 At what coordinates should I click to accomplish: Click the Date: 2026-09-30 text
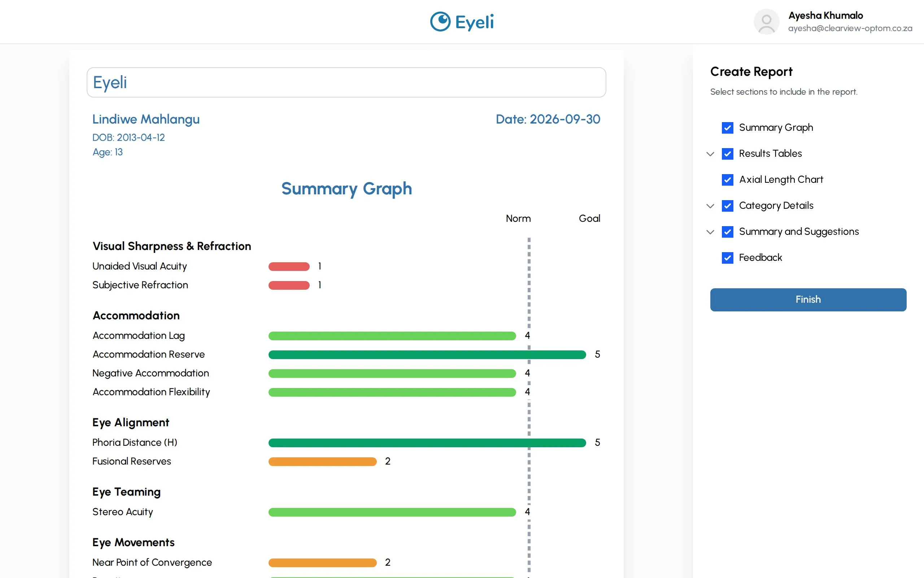(x=548, y=119)
